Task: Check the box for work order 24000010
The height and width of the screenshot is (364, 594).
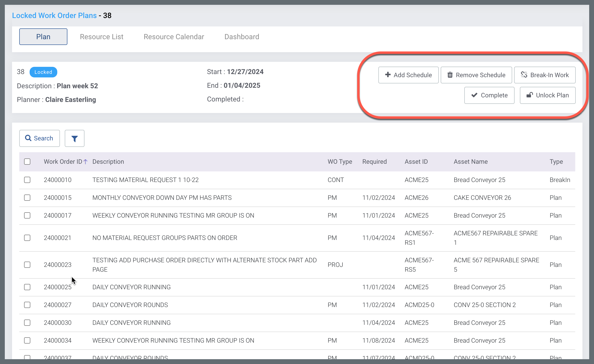Action: coord(27,180)
